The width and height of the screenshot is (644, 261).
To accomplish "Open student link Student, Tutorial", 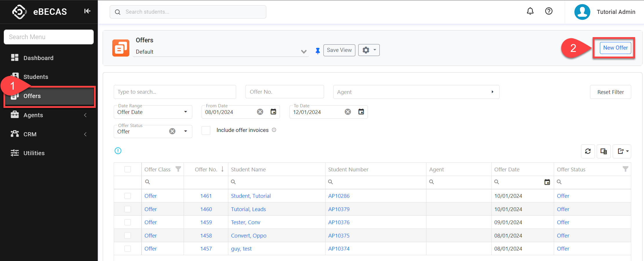I will click(x=251, y=196).
